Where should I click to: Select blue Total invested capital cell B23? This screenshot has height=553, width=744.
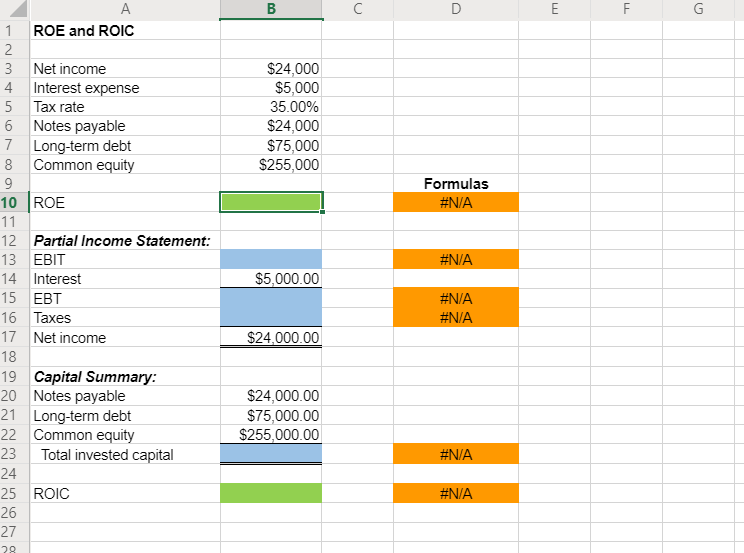point(271,454)
